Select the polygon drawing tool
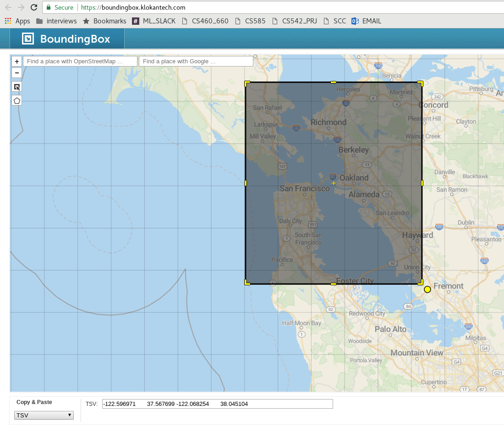Image resolution: width=504 pixels, height=427 pixels. 16,101
